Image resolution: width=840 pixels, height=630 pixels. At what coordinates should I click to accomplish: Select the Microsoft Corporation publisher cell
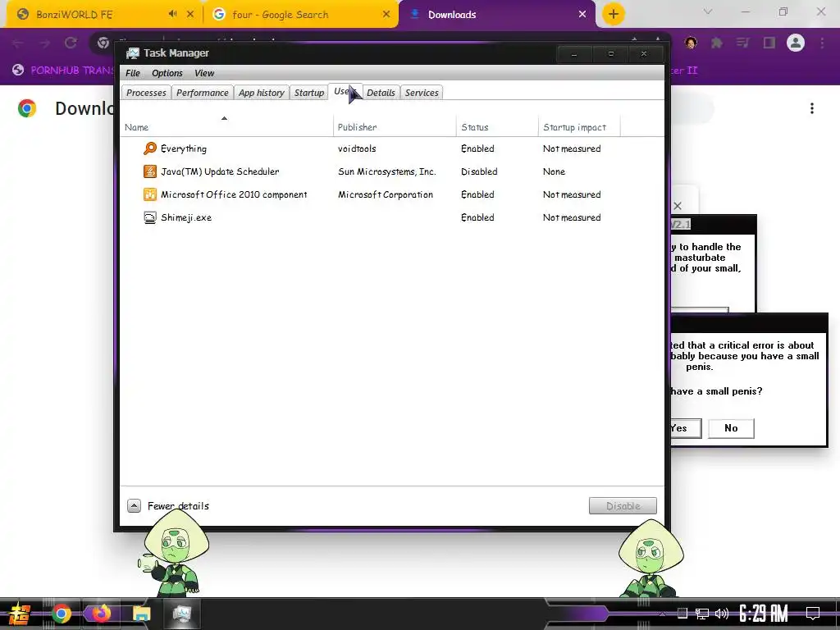pos(386,194)
